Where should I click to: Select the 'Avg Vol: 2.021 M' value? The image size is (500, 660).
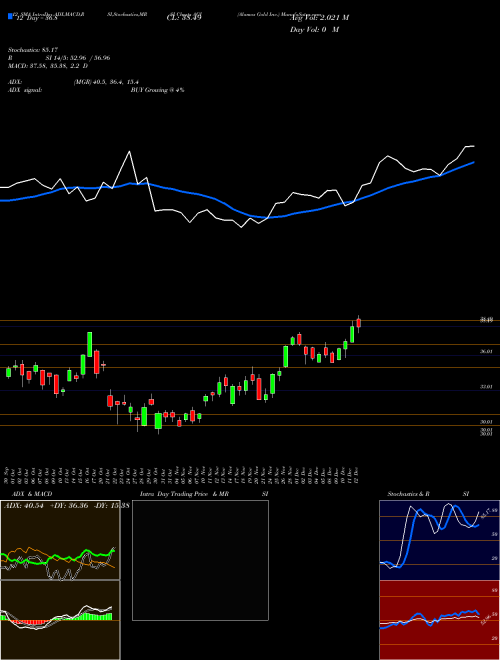coord(319,18)
